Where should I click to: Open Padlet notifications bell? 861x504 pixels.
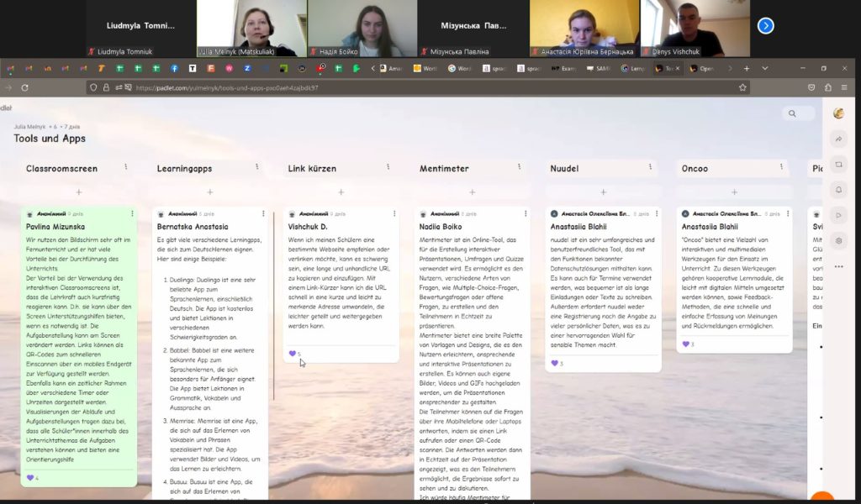tap(838, 190)
